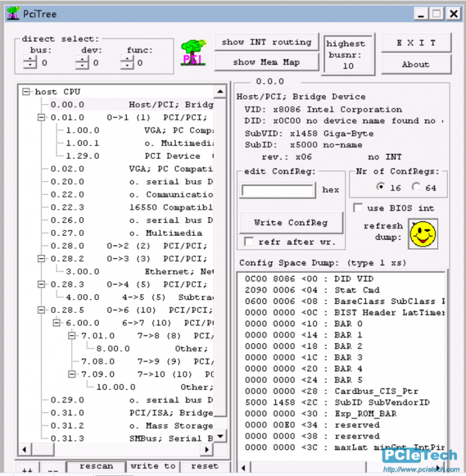Increase the func number with up arrow
The width and height of the screenshot is (466, 476).
[x=127, y=59]
